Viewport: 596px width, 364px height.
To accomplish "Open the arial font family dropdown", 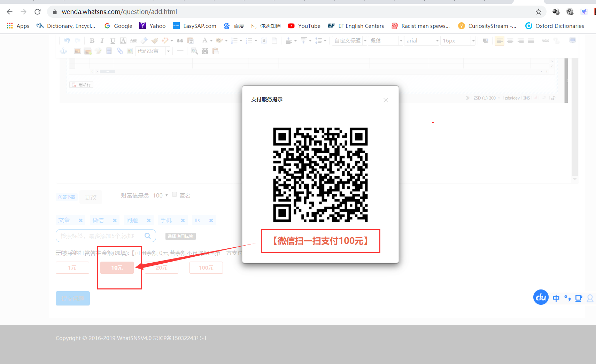I will [x=421, y=41].
